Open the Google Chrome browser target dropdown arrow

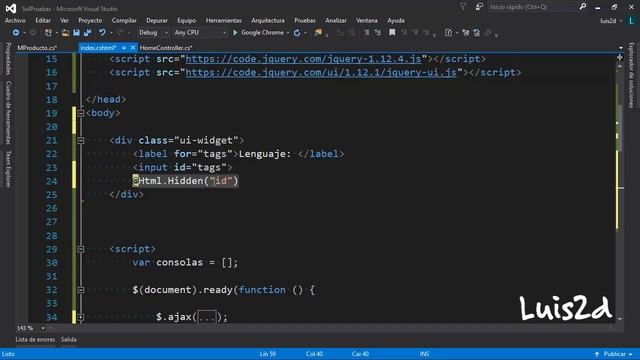288,33
